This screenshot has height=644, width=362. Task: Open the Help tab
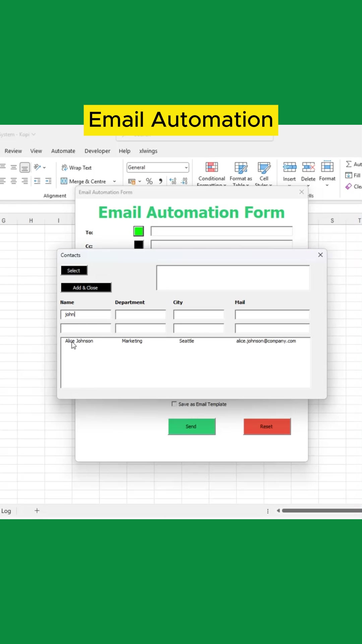(124, 151)
